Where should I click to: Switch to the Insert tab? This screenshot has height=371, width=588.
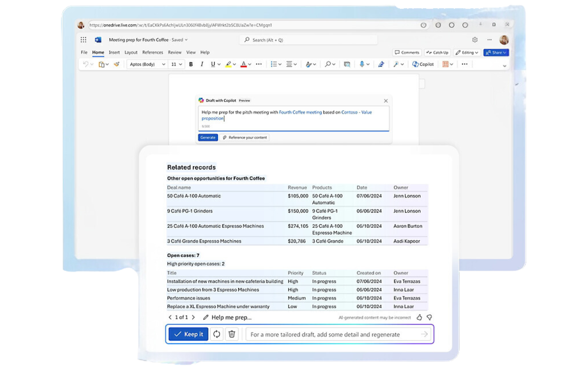point(114,53)
